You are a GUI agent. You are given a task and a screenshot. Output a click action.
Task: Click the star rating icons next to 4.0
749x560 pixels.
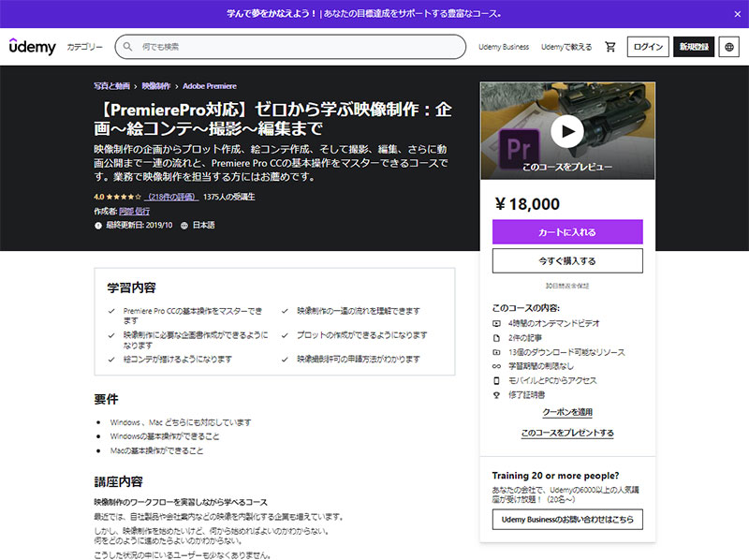(124, 197)
